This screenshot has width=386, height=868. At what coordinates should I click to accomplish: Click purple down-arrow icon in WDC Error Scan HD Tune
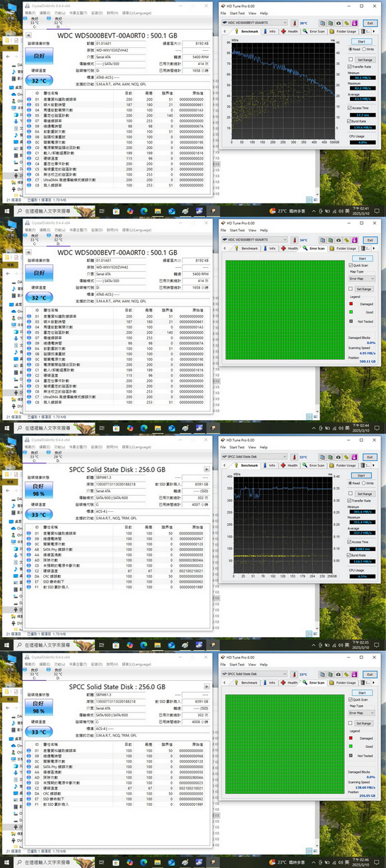point(355,240)
